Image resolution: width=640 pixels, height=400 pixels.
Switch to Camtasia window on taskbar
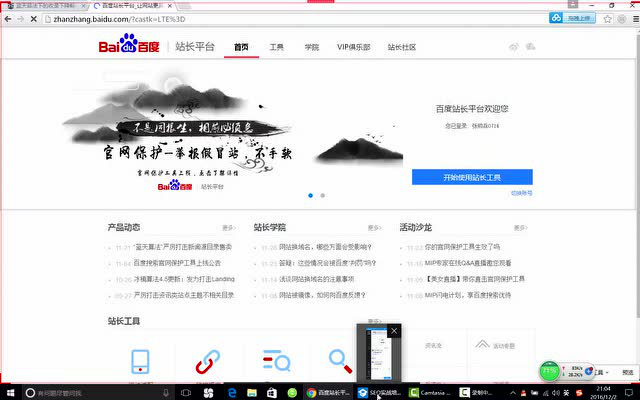coord(430,393)
